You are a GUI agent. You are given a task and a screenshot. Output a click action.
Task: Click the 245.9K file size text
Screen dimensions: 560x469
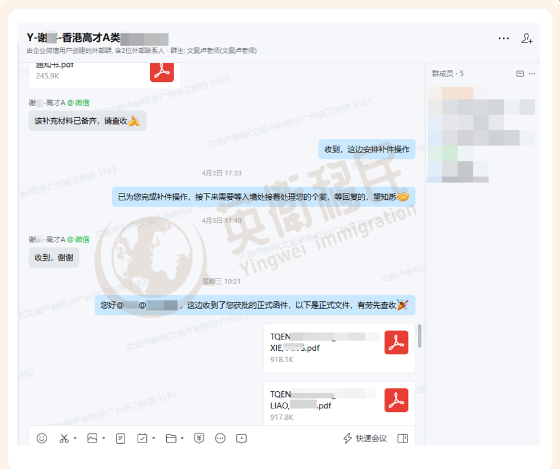point(47,76)
